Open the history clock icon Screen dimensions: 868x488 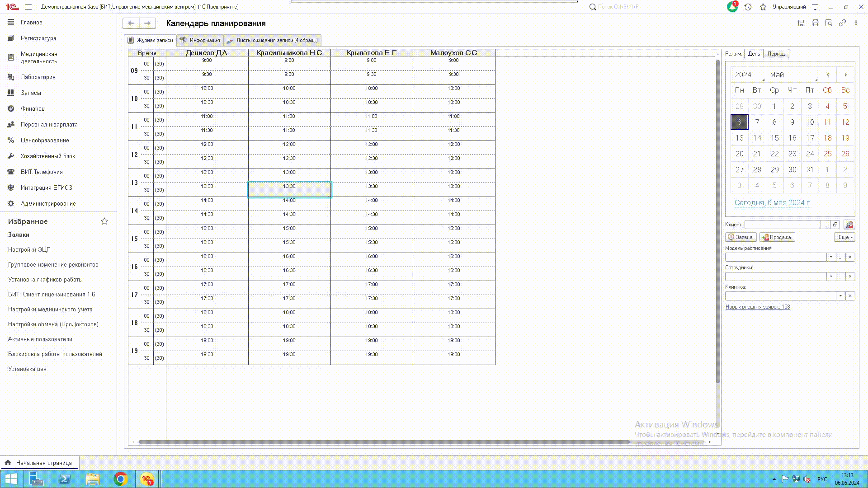click(748, 7)
